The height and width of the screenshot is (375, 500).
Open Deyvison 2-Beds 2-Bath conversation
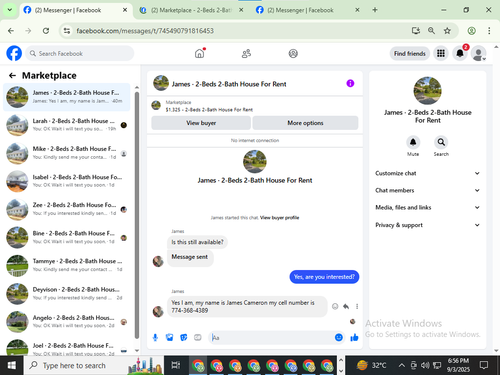click(x=67, y=293)
